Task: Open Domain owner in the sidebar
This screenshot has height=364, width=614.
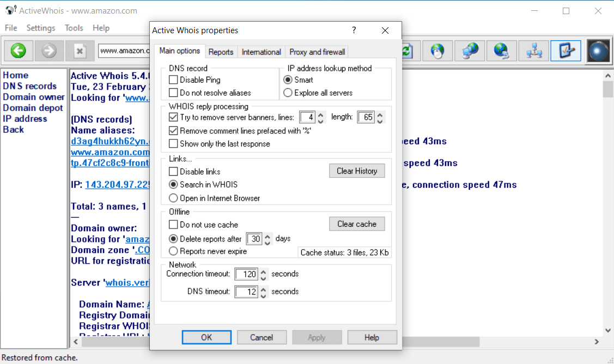Action: 34,97
